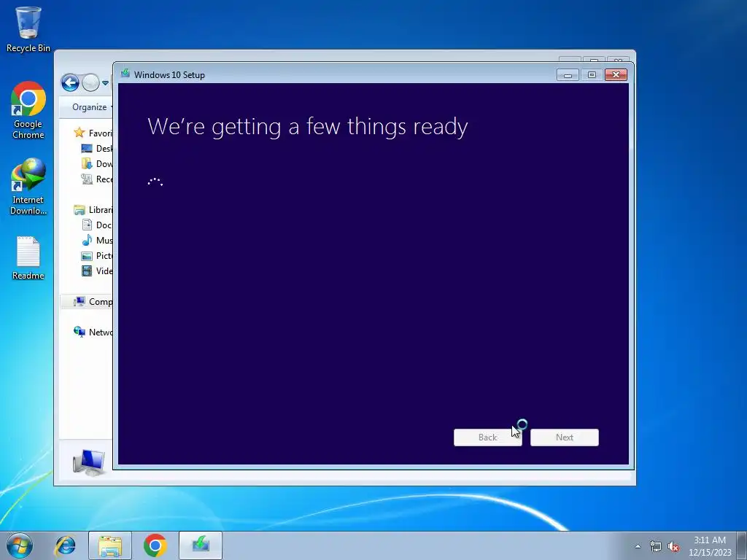Click the muted volume tray icon
747x560 pixels.
(673, 546)
